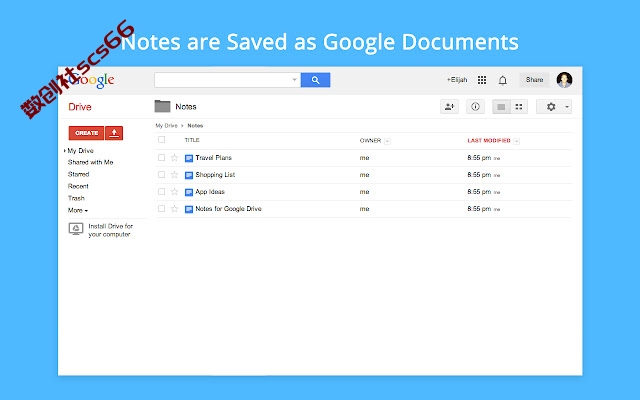This screenshot has height=400, width=640.
Task: Click inside the Drive search field
Action: click(222, 80)
